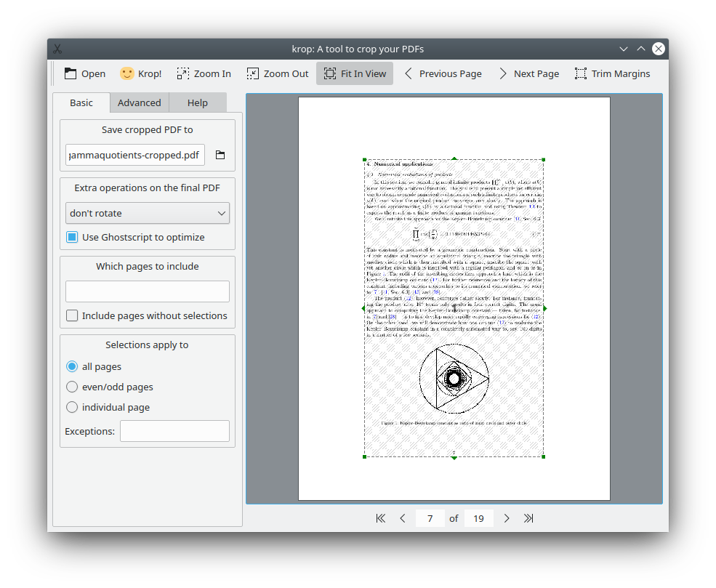Select individual page option
The height and width of the screenshot is (588, 716).
point(72,407)
